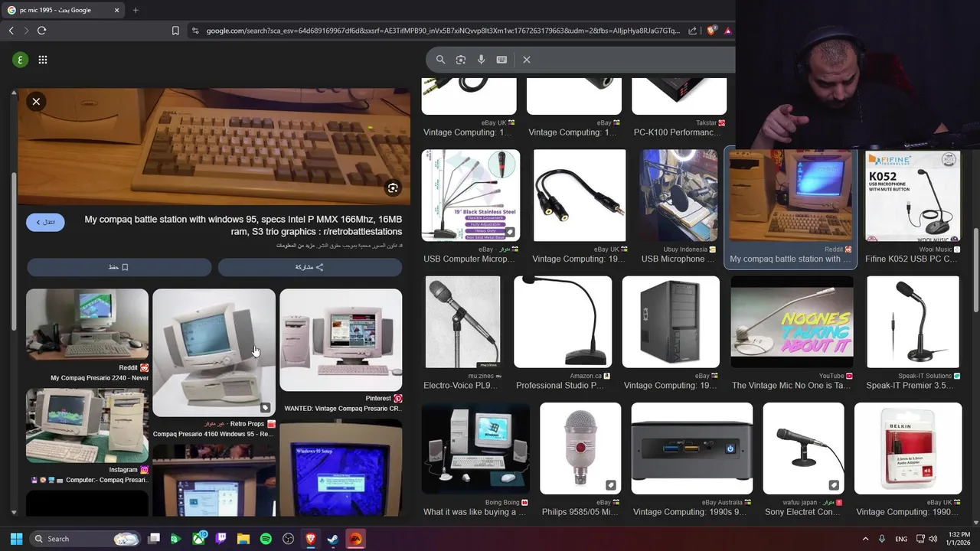Open the on-screen keyboard input tool

(501, 60)
